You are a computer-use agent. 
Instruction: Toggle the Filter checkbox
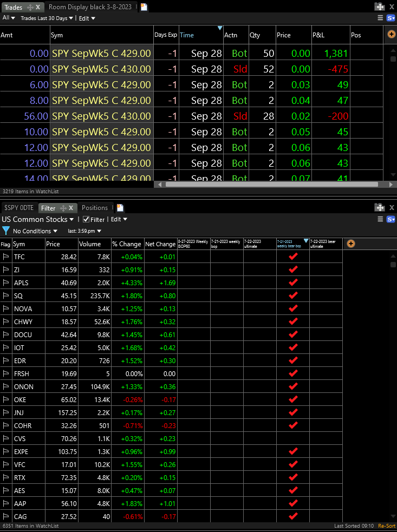click(x=86, y=219)
